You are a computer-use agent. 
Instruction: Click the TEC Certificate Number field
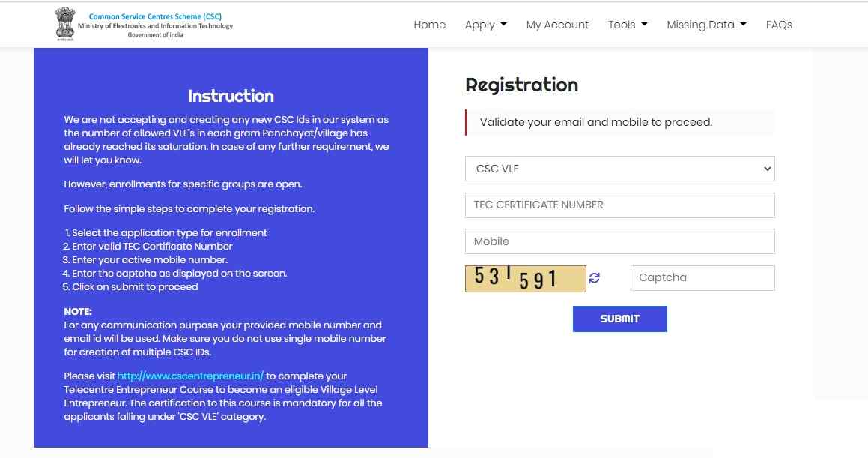click(619, 205)
